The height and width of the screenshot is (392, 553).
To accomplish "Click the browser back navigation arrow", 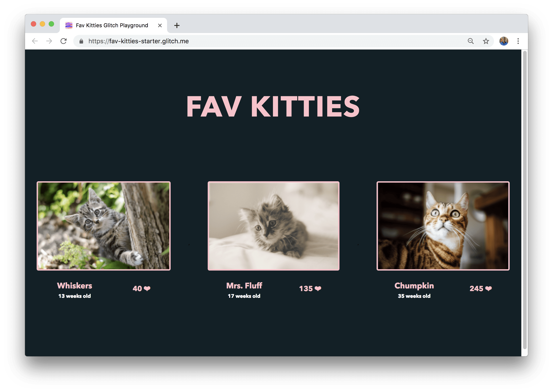I will [x=35, y=41].
